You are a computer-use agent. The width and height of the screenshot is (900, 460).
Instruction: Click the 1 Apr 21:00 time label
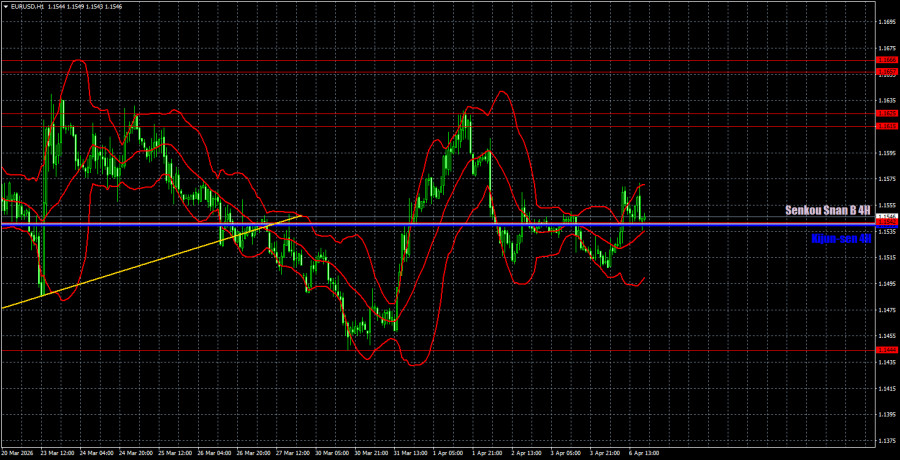(x=487, y=453)
